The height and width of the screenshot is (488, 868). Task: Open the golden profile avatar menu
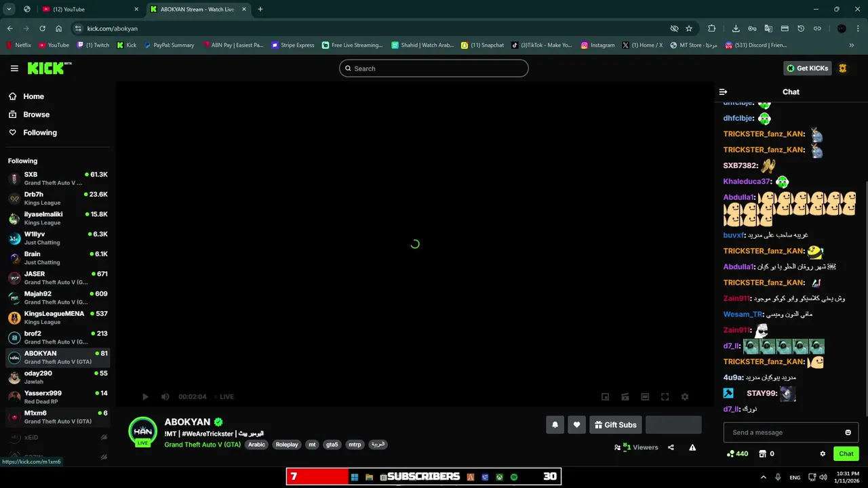click(x=843, y=68)
